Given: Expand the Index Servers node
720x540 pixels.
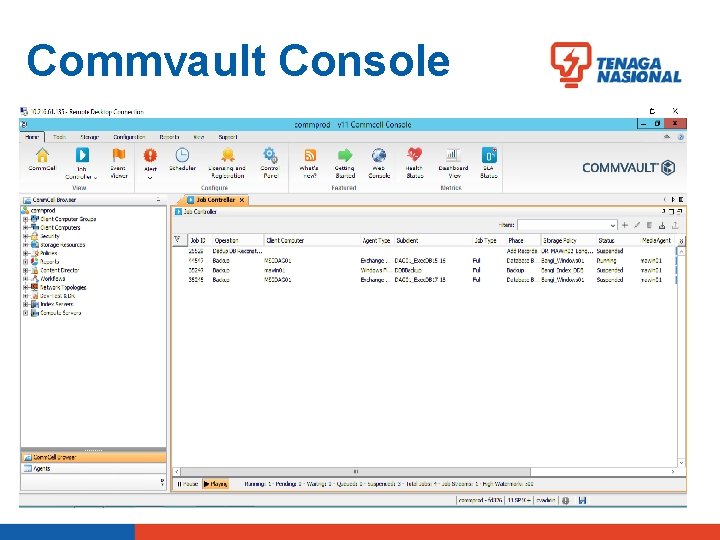Looking at the screenshot, I should coord(26,304).
